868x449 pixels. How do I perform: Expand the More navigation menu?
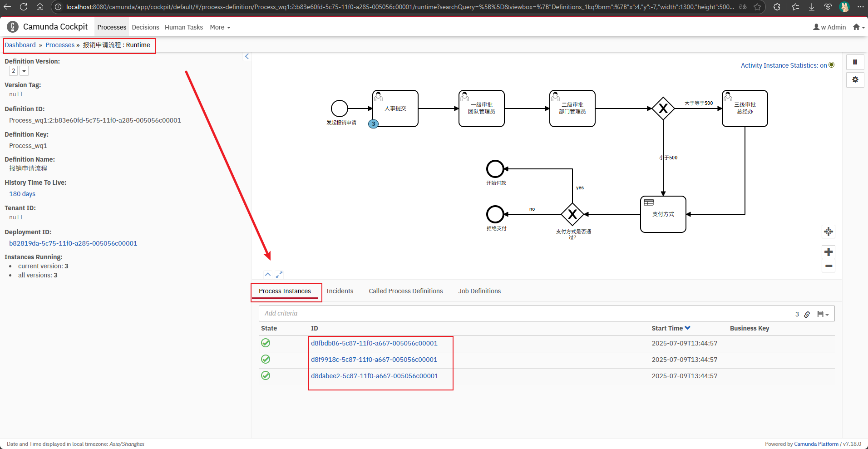[220, 27]
